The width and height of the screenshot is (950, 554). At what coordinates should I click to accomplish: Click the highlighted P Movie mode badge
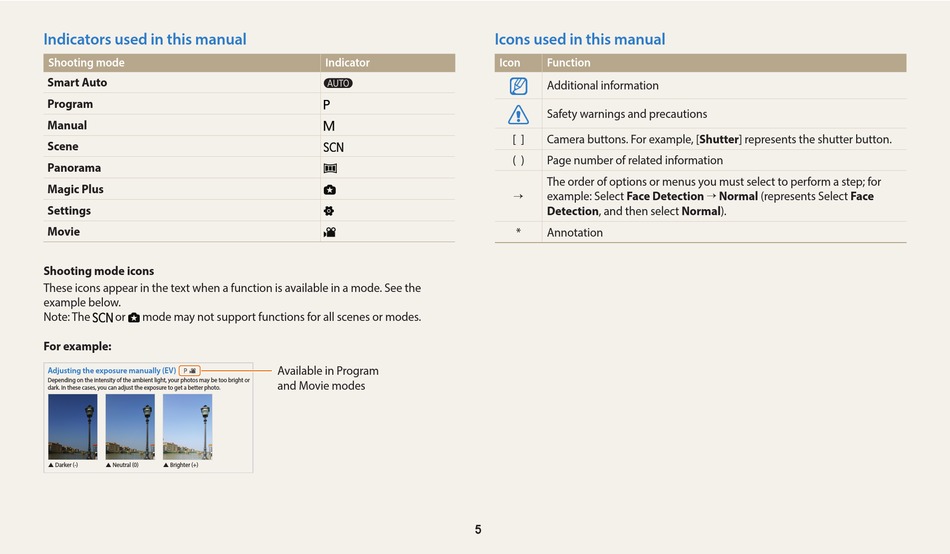[x=190, y=370]
